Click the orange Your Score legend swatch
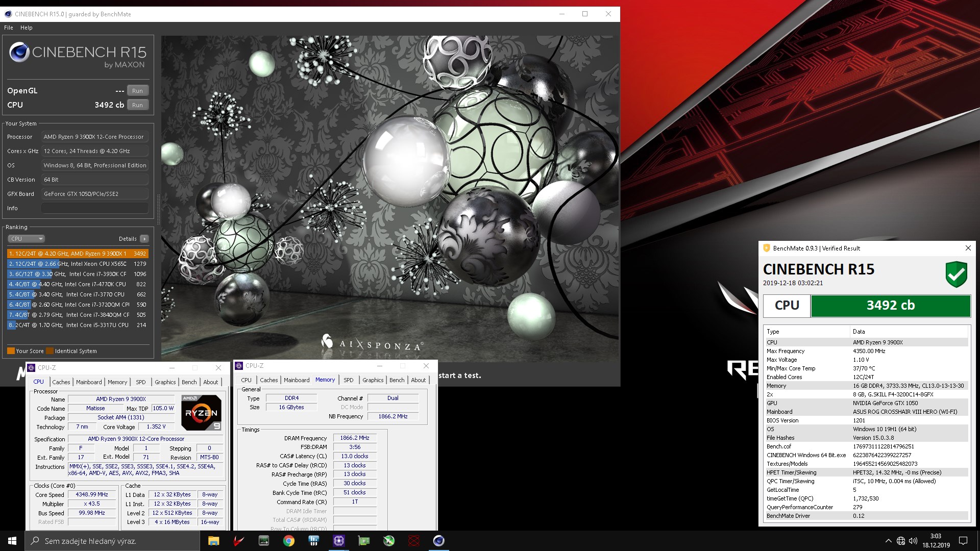Screen dimensions: 980x551 pos(11,351)
